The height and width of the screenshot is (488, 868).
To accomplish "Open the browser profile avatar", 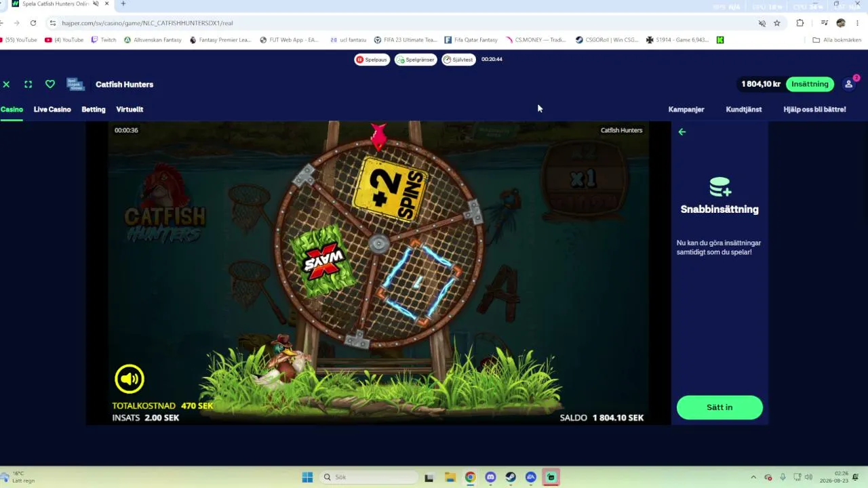I will coord(841,23).
